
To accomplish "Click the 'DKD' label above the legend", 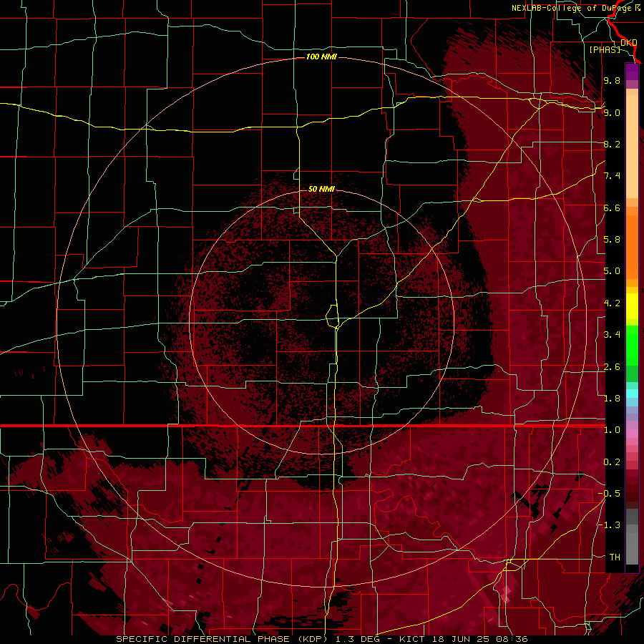I will point(628,42).
